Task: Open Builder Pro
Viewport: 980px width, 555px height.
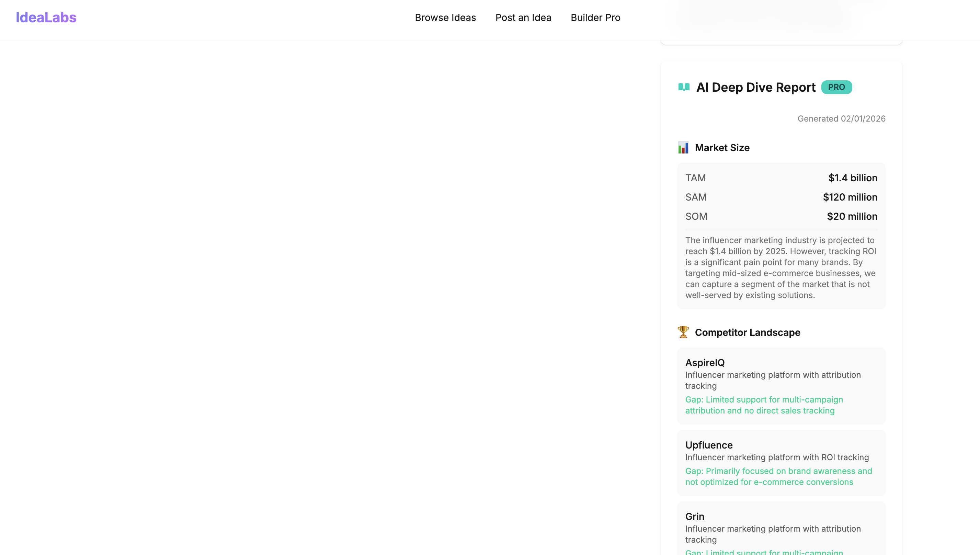Action: point(595,17)
